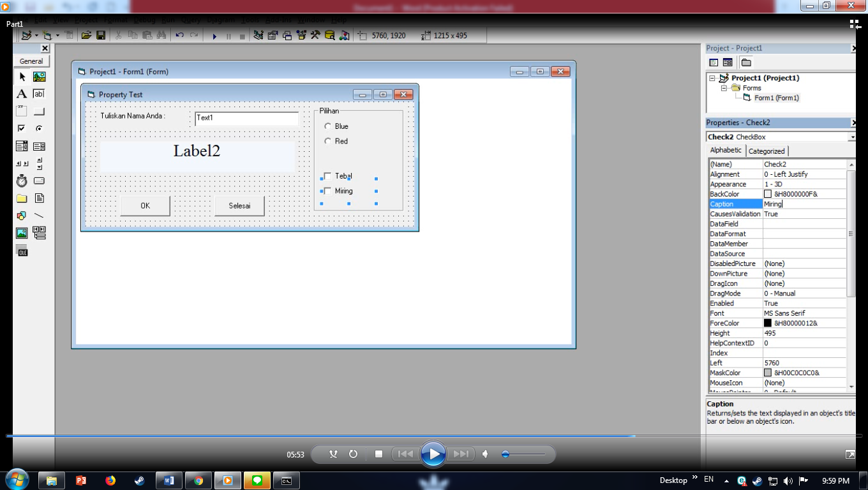Open the Form Layout Window from the toolbar

[x=287, y=36]
